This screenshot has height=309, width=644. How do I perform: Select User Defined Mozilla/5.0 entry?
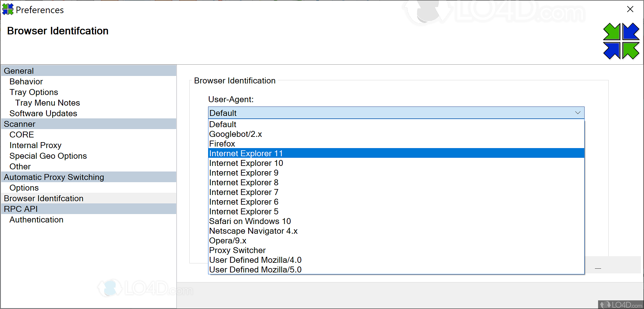tap(255, 269)
